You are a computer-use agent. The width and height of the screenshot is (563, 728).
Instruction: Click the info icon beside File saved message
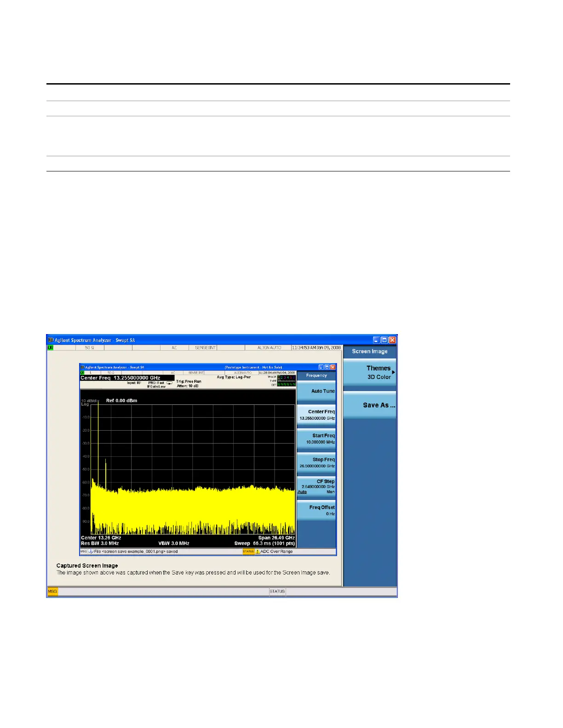[x=91, y=552]
